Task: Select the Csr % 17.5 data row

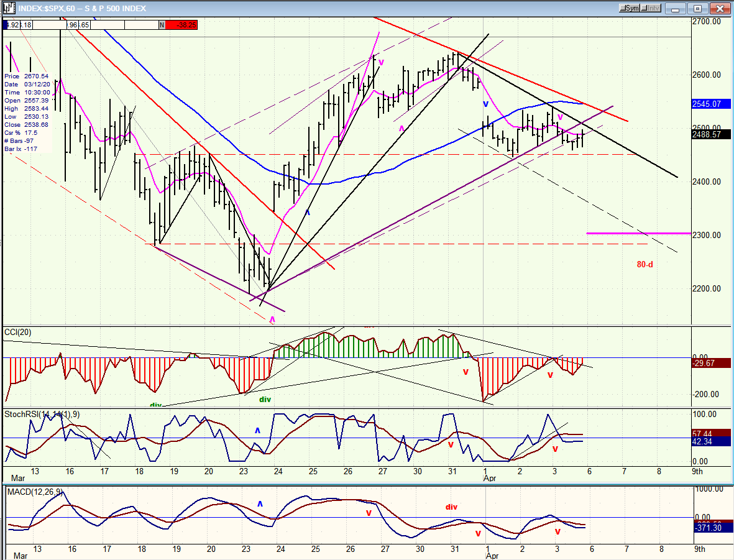Action: [21, 132]
